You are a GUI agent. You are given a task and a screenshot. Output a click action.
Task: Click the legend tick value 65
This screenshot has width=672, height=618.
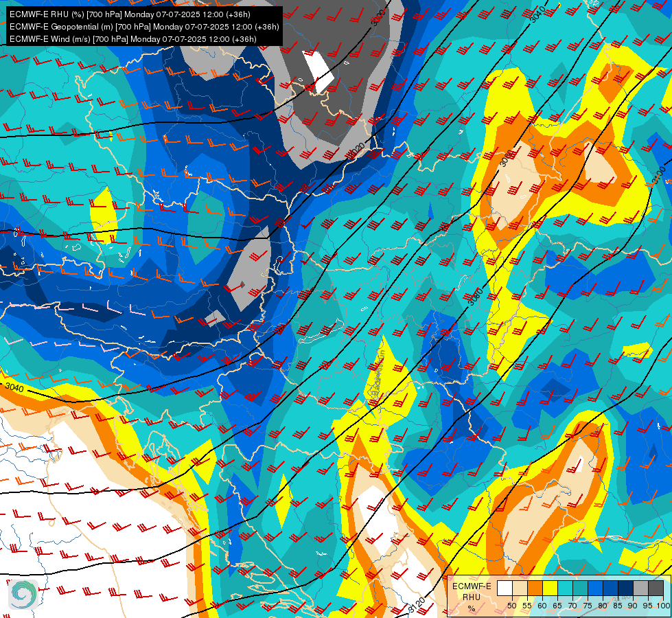click(x=557, y=606)
